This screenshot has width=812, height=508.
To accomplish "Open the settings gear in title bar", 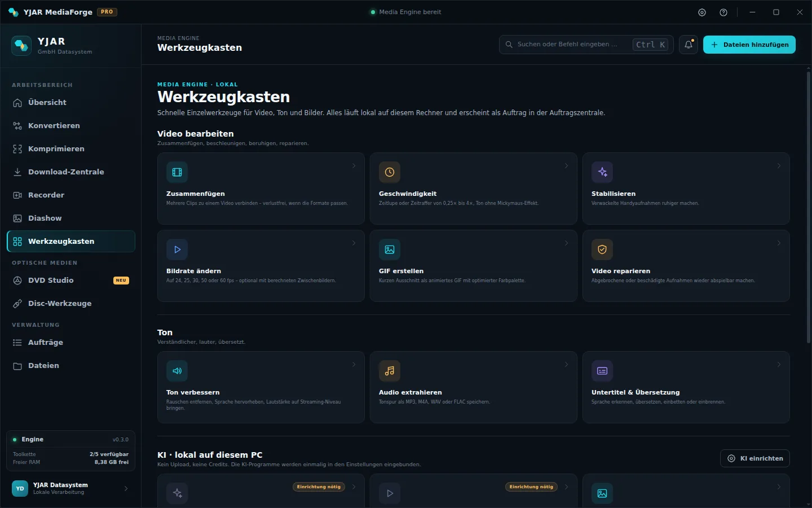I will 702,12.
